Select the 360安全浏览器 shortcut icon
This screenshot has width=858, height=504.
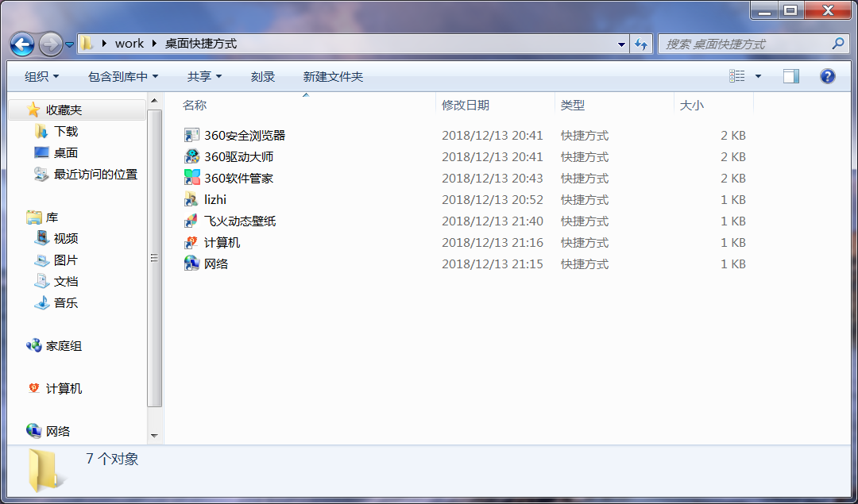click(191, 135)
